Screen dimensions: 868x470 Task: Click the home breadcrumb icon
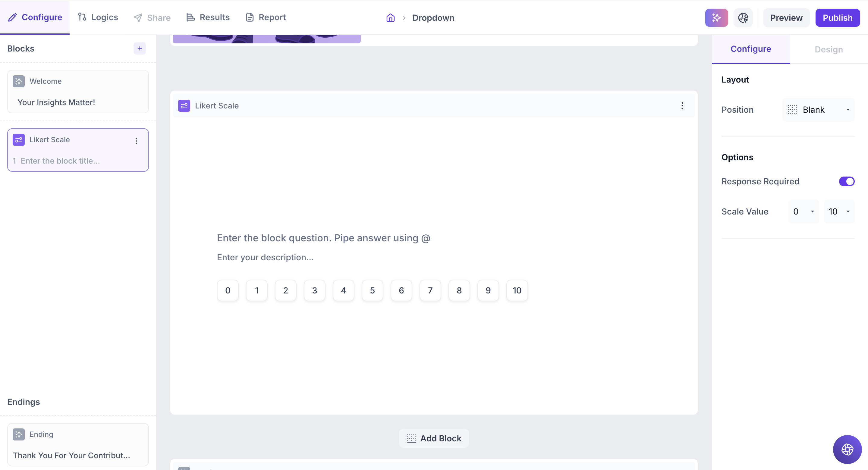pyautogui.click(x=390, y=18)
